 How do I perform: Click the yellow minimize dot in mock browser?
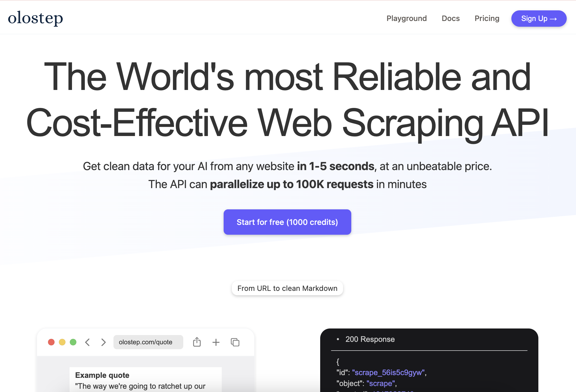[62, 342]
